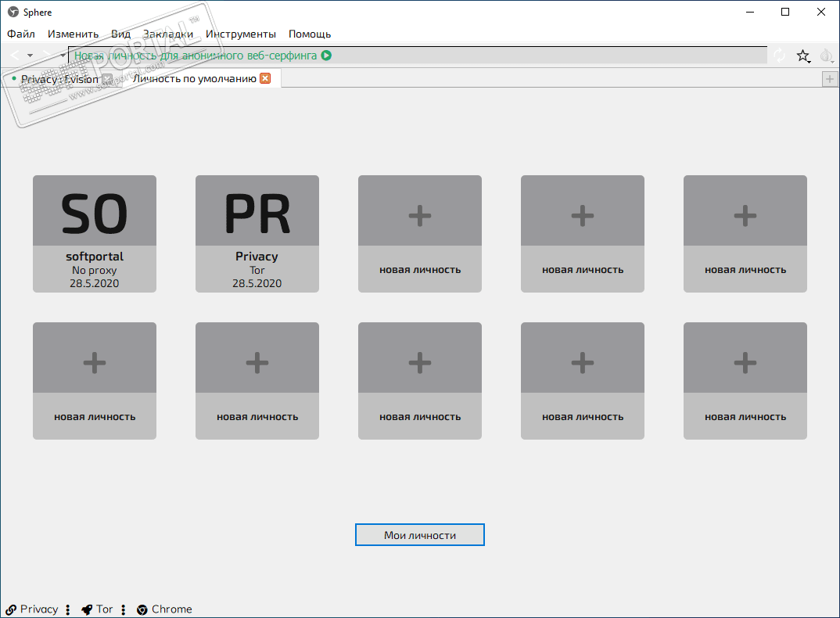Click the Tor rocket icon in status bar
This screenshot has height=618, width=840.
point(87,610)
